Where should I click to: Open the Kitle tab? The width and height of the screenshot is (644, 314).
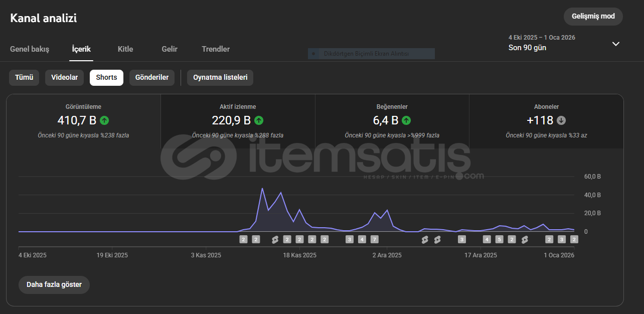point(125,49)
